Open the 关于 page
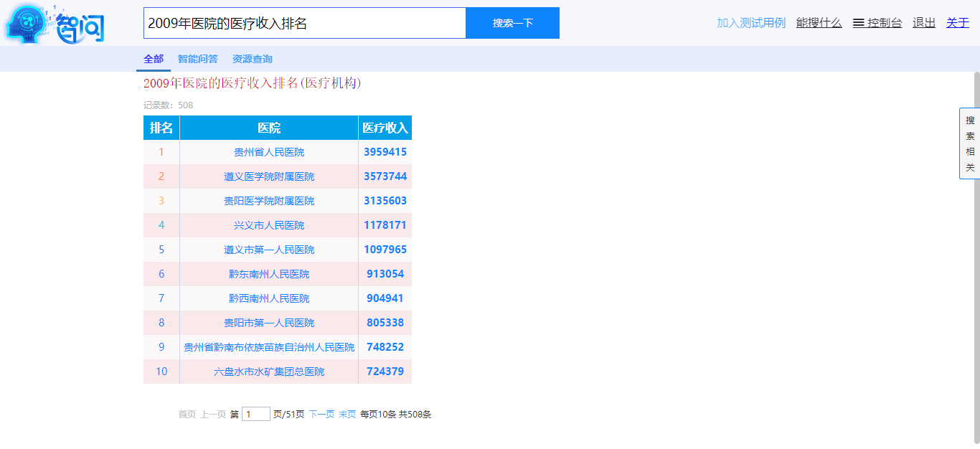Image resolution: width=980 pixels, height=449 pixels. [957, 22]
